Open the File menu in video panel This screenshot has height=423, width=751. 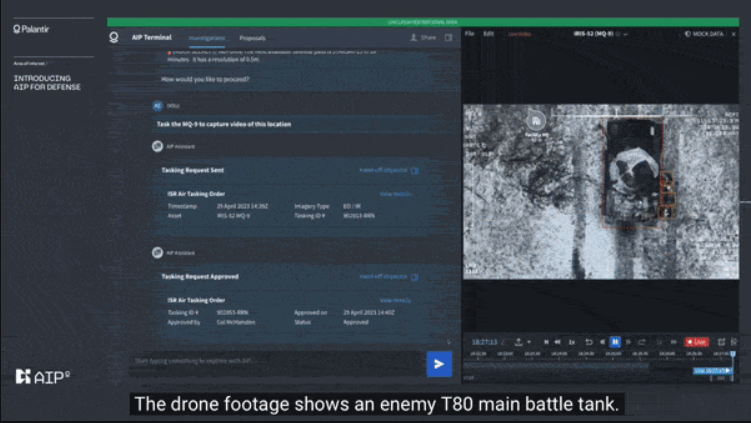tap(470, 34)
